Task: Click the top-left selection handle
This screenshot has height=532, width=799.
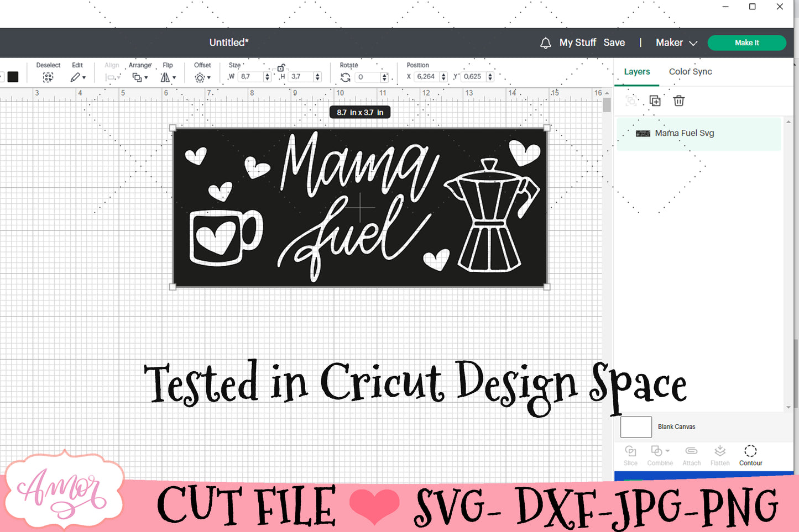Action: point(173,128)
